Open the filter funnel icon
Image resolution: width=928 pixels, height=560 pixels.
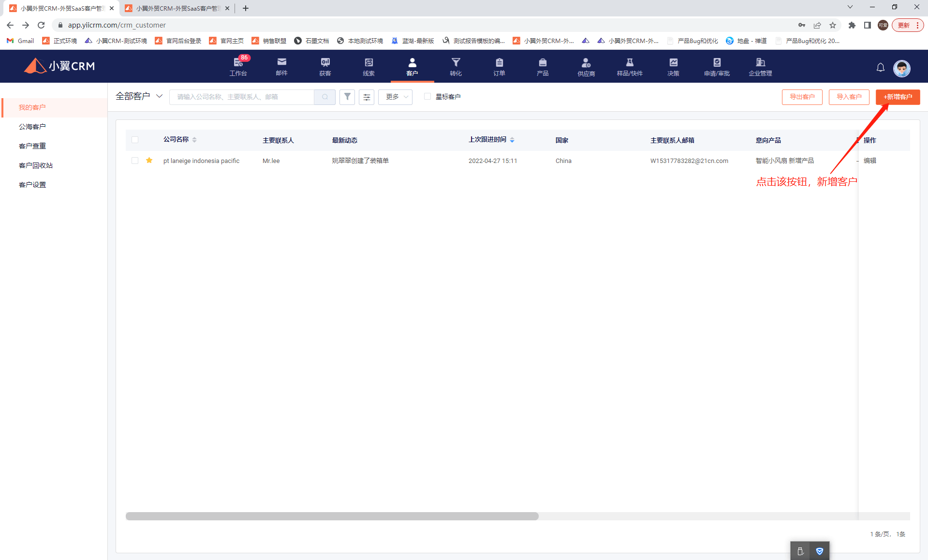(347, 97)
